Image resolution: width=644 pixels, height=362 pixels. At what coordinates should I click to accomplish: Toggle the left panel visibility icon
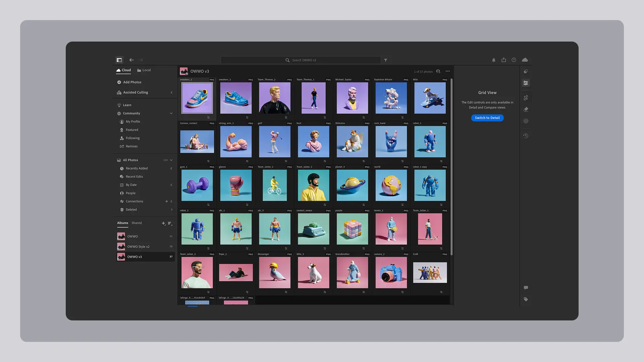point(119,60)
